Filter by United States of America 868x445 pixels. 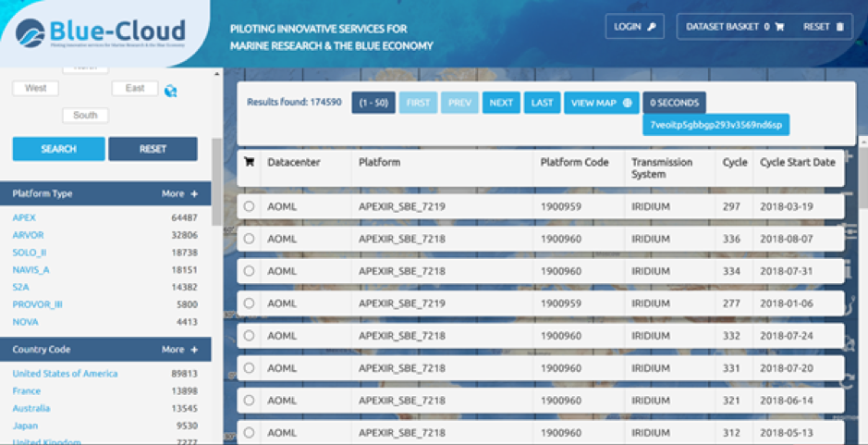point(65,374)
